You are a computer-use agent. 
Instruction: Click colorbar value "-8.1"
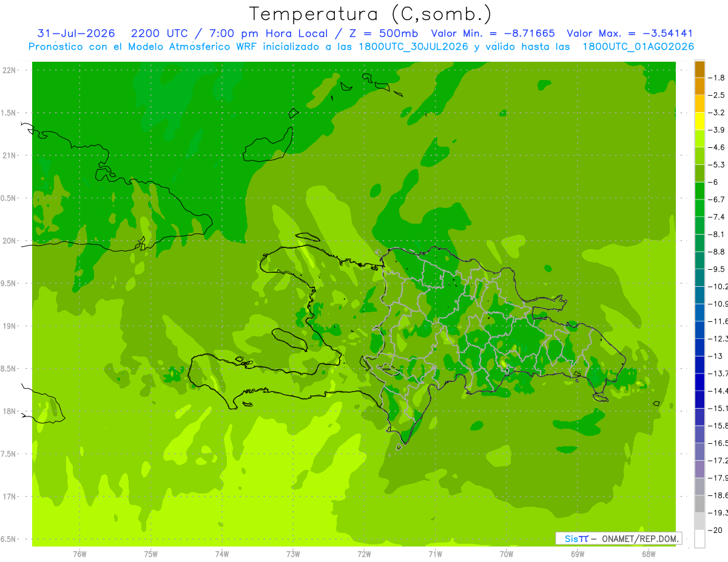click(716, 234)
